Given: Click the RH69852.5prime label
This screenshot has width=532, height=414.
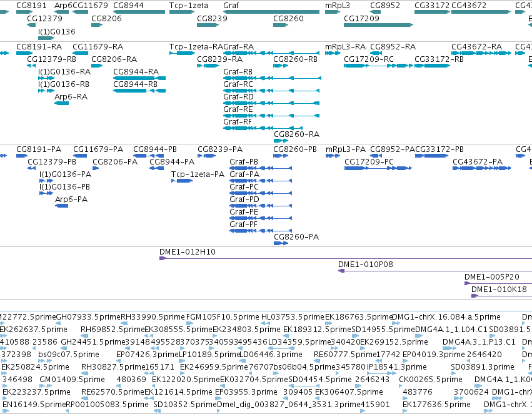Looking at the screenshot, I should coord(113,330).
